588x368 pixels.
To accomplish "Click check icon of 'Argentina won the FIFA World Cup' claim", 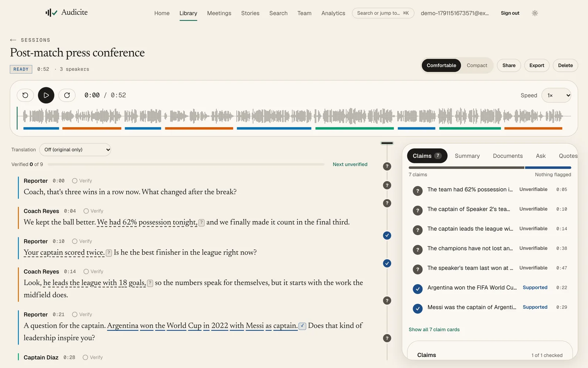I will coord(417,289).
